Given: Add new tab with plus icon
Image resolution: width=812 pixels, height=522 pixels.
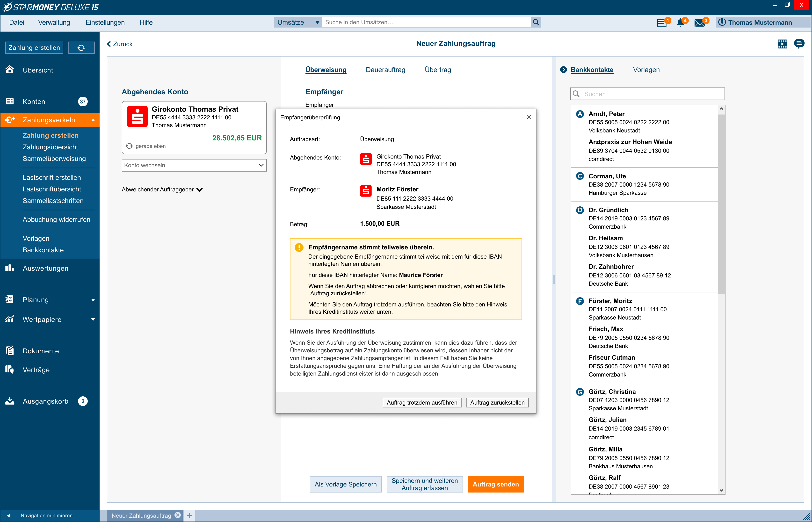Looking at the screenshot, I should [x=189, y=515].
